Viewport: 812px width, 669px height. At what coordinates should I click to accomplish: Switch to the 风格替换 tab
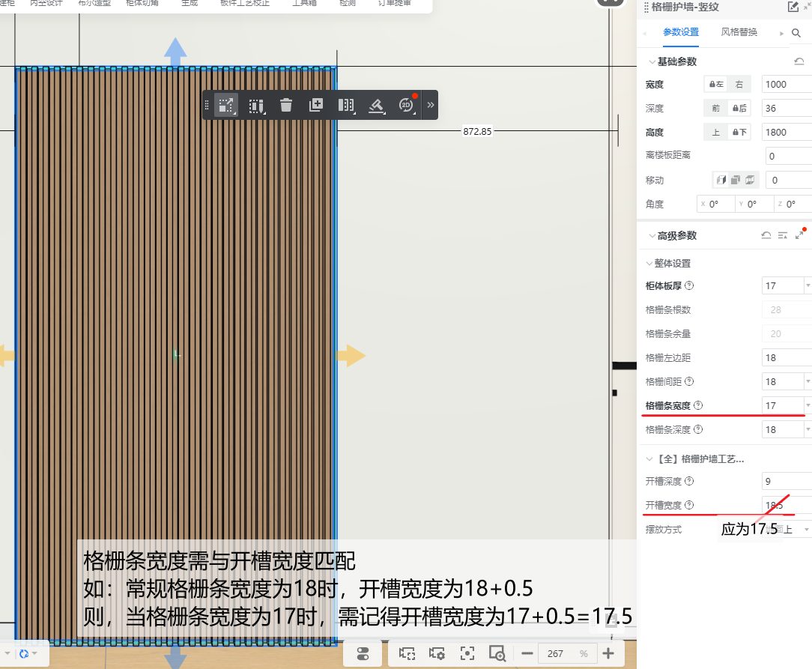point(739,32)
